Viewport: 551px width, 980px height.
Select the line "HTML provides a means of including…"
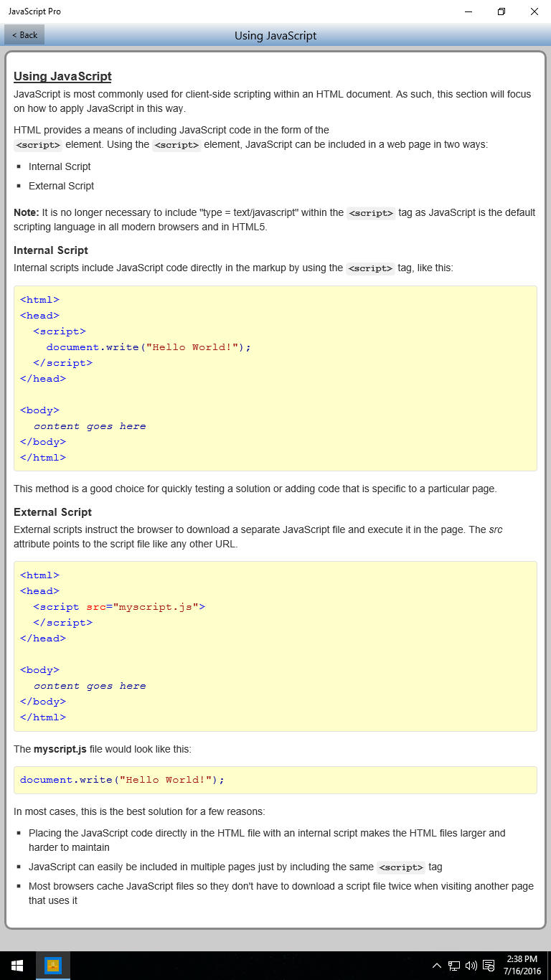tap(171, 130)
